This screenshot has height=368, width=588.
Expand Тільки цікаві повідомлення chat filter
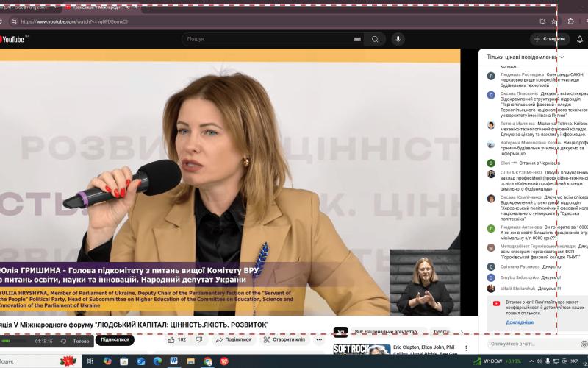525,57
